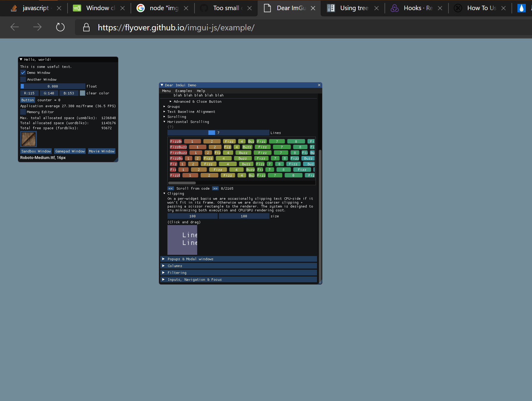Close the javascript tab with X
Screen dimensions: 532x401
click(59, 8)
